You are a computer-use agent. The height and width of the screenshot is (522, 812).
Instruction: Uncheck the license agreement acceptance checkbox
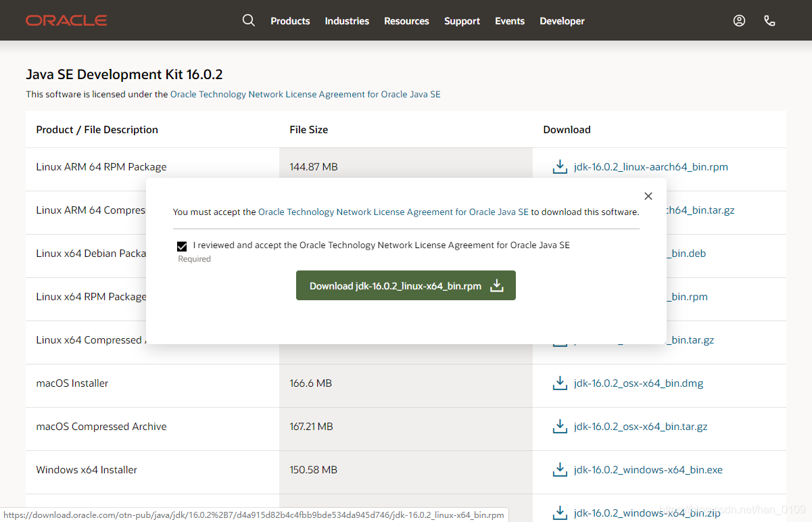[182, 246]
